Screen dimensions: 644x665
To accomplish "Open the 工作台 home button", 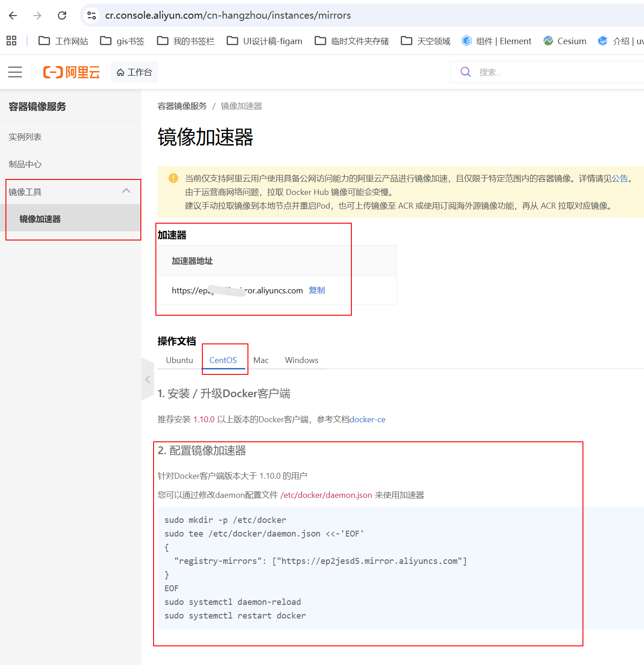I will point(134,72).
